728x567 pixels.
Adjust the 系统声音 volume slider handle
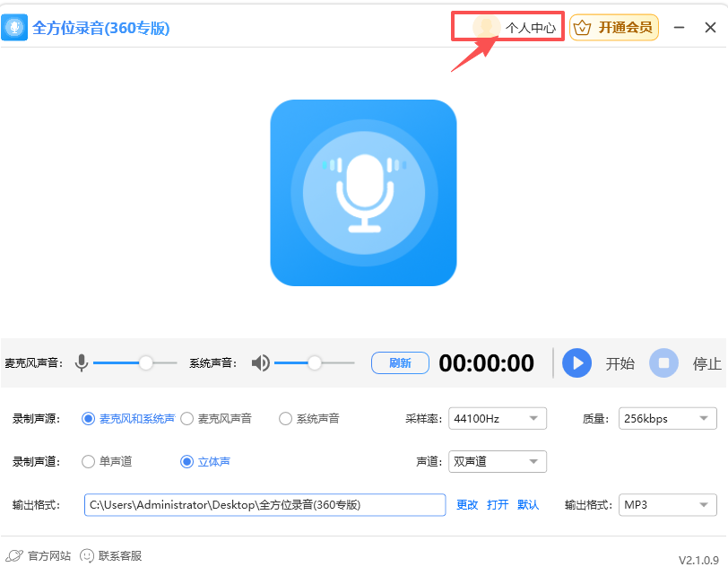point(315,363)
